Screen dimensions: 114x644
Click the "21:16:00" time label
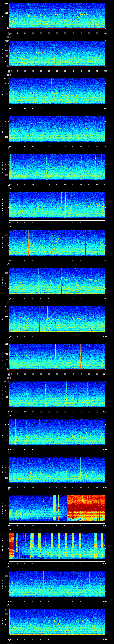point(9,601)
